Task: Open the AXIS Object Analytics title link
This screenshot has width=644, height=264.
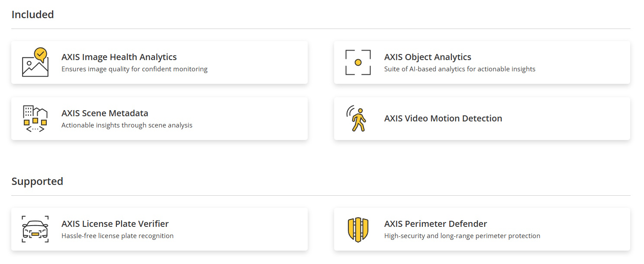Action: (x=428, y=57)
